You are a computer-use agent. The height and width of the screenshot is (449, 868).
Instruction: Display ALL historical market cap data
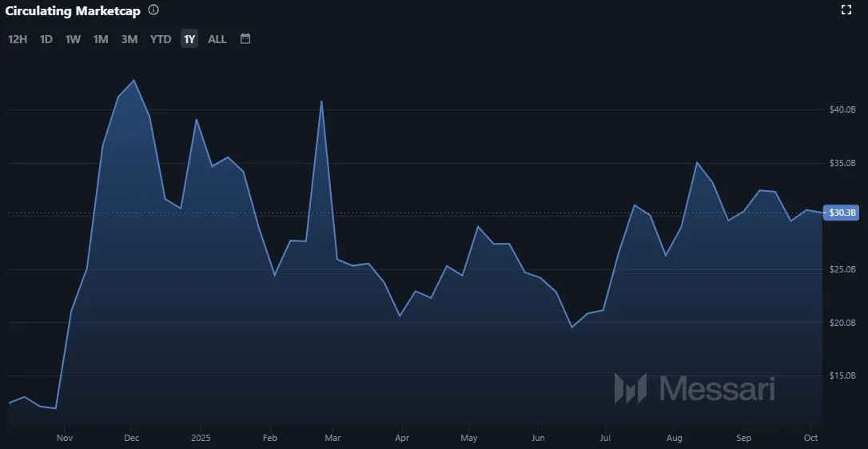point(217,39)
